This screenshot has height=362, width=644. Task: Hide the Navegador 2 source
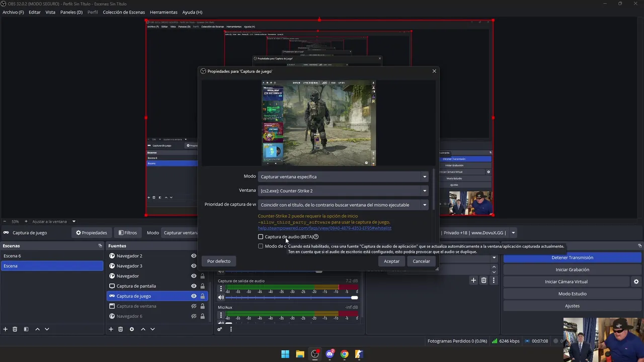coord(194,256)
